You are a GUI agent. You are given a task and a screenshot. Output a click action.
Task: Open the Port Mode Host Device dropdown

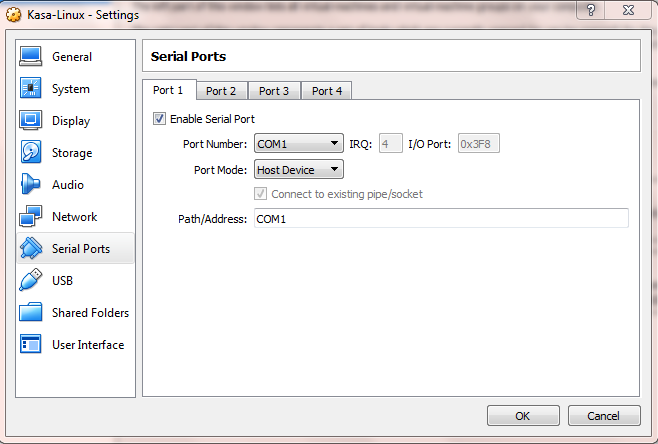[x=298, y=170]
